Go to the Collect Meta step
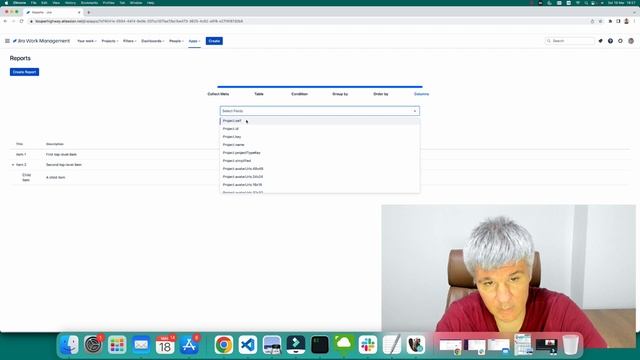The height and width of the screenshot is (360, 640). 218,94
